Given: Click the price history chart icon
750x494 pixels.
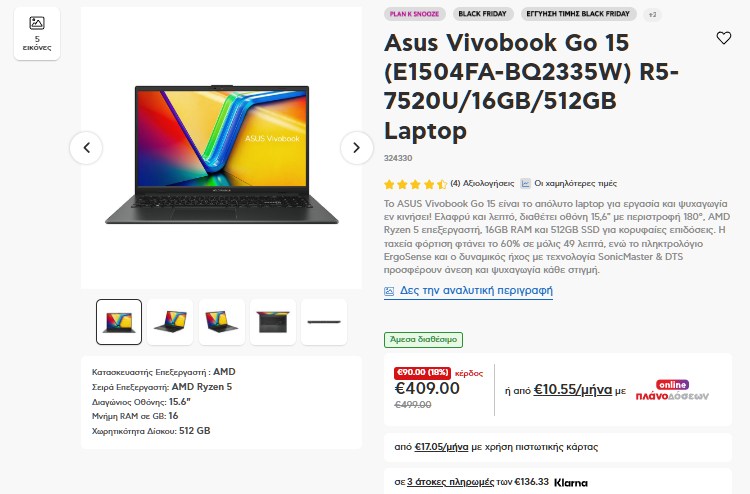Looking at the screenshot, I should [525, 183].
